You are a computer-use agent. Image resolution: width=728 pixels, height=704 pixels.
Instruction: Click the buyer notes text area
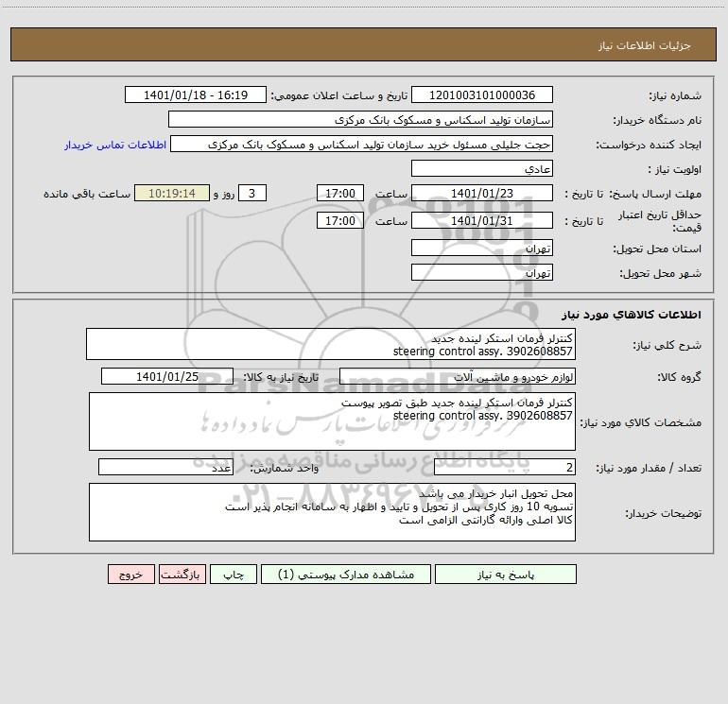tap(332, 512)
